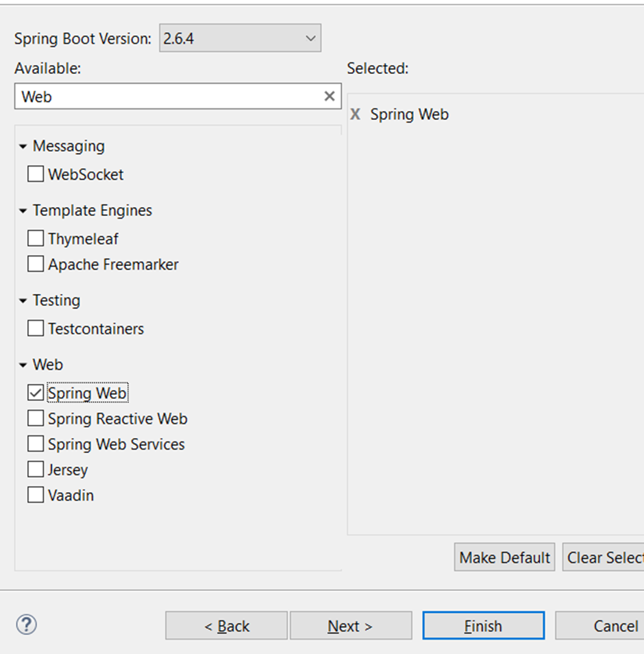Collapse the Testing category
Screen dimensions: 644x654
click(x=23, y=300)
